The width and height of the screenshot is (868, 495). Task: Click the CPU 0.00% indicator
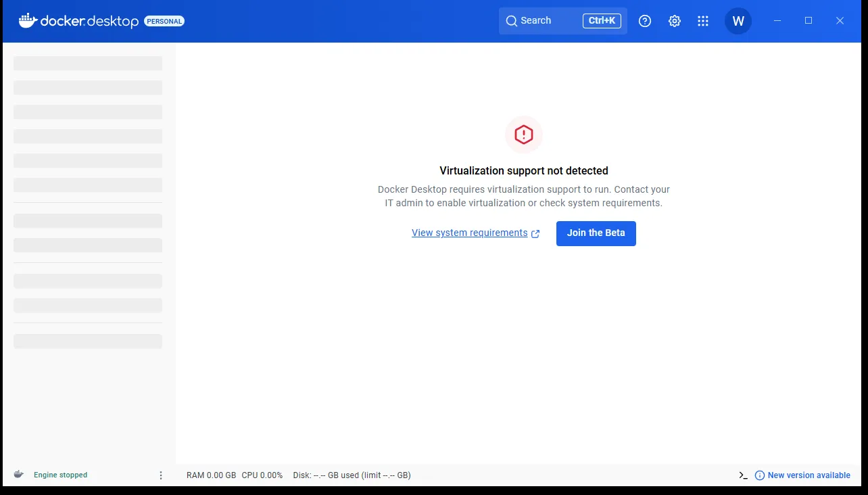tap(262, 475)
